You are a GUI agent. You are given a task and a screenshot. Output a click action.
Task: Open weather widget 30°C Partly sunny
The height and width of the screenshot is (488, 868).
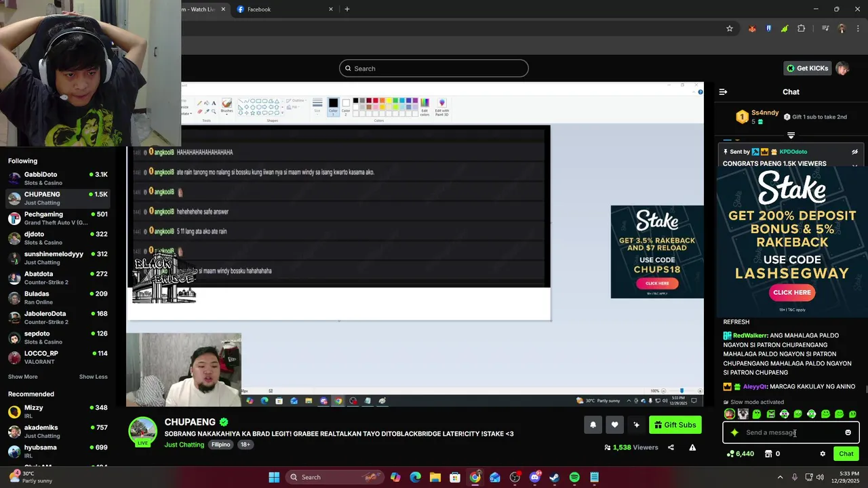coord(31,477)
